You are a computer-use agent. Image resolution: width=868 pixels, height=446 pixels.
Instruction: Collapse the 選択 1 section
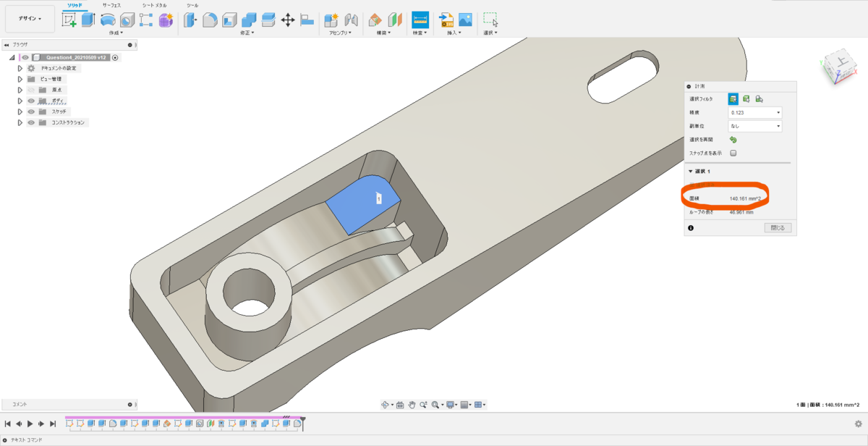coord(691,172)
